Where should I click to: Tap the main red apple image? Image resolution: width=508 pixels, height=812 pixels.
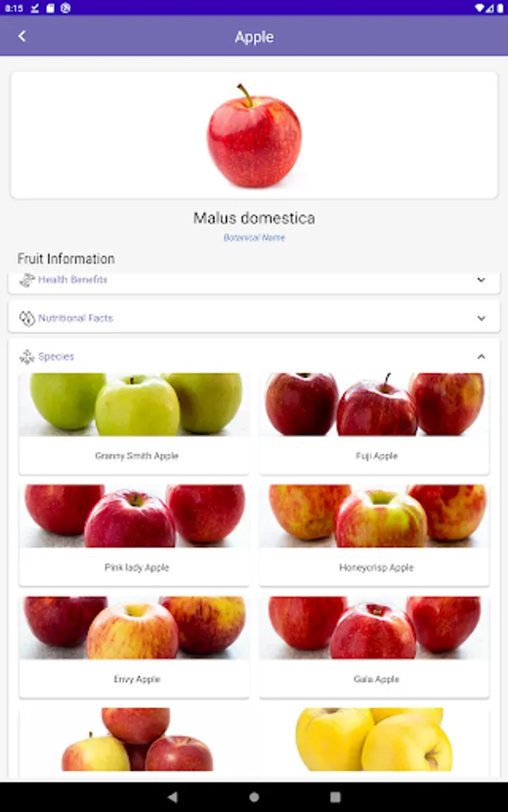tap(254, 135)
